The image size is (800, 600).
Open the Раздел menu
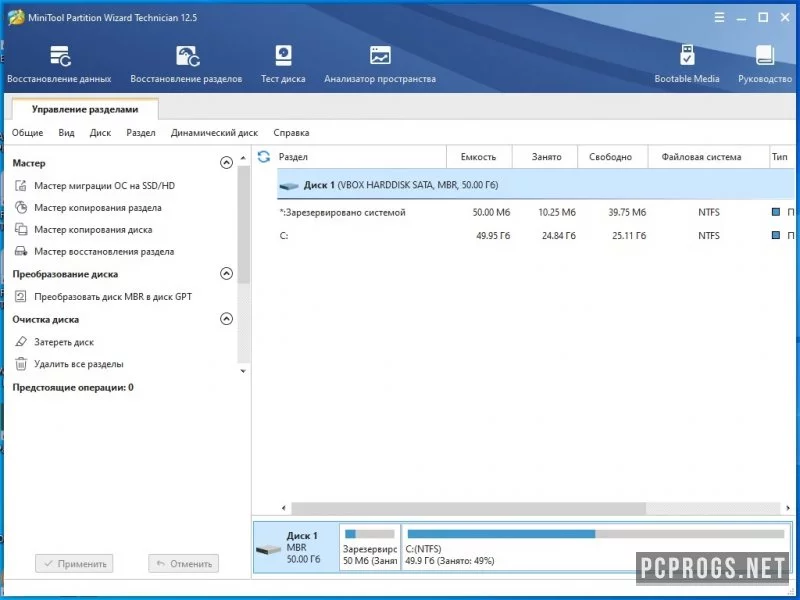click(x=141, y=133)
